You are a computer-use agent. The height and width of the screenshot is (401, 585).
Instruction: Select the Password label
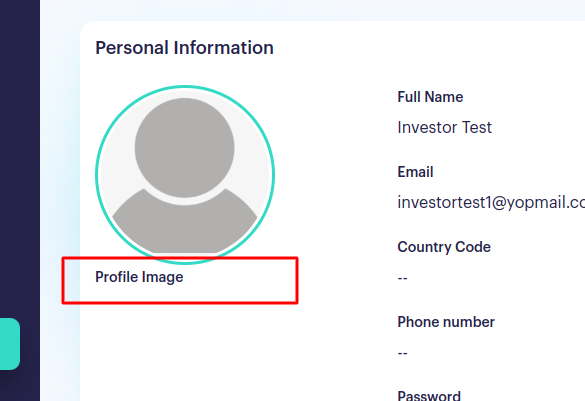coord(429,395)
